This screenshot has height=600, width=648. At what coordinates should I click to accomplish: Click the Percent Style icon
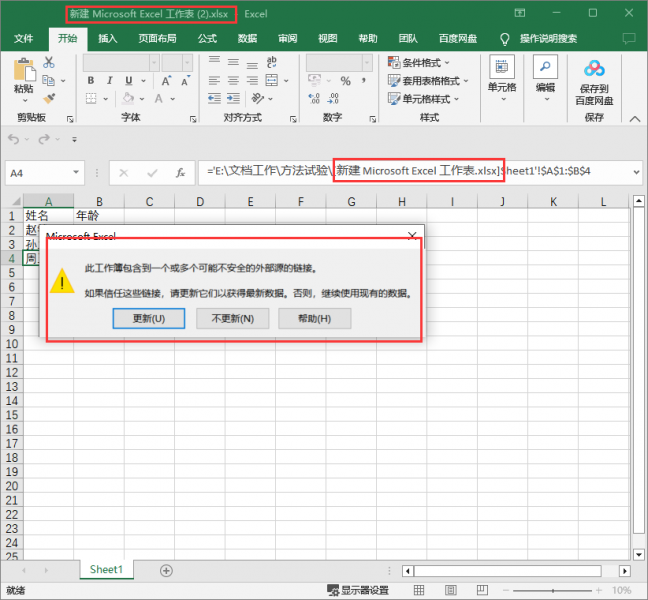point(345,81)
